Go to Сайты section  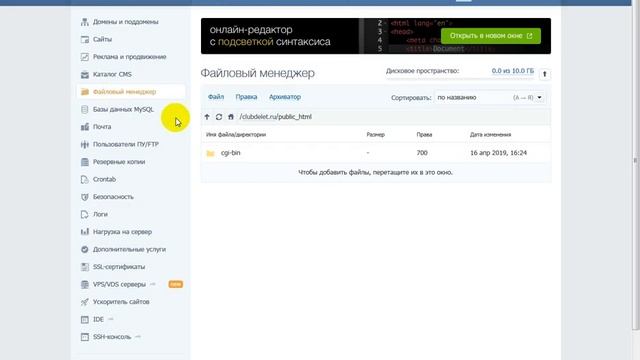tap(102, 40)
